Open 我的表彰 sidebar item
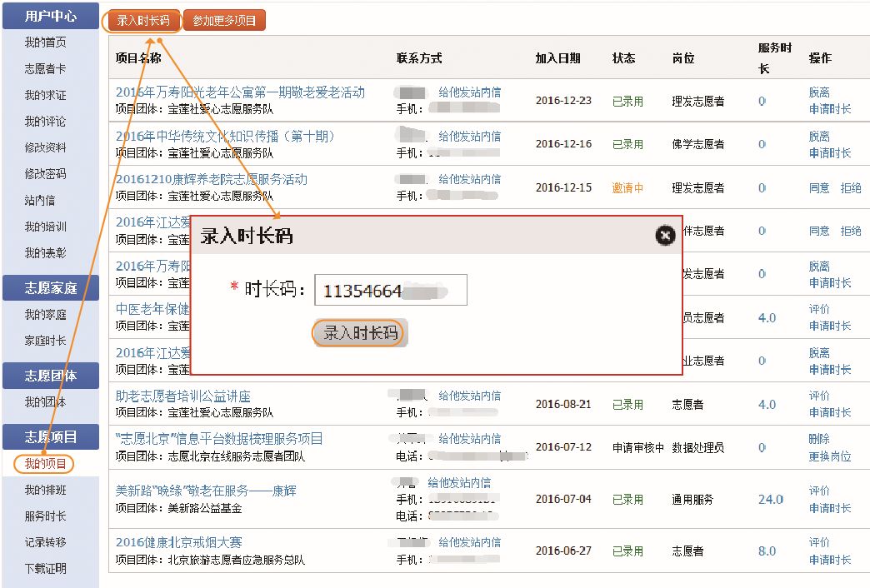Image resolution: width=870 pixels, height=588 pixels. coord(46,253)
